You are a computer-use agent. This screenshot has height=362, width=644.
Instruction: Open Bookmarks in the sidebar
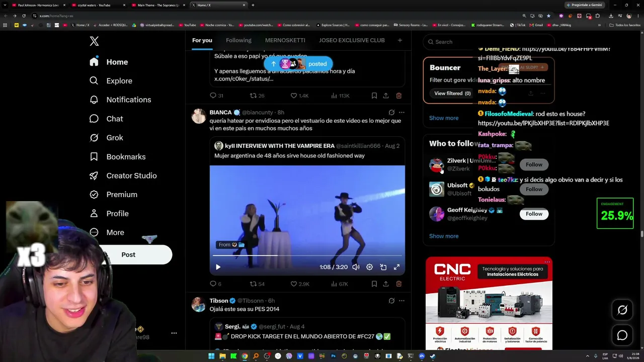pos(117,157)
